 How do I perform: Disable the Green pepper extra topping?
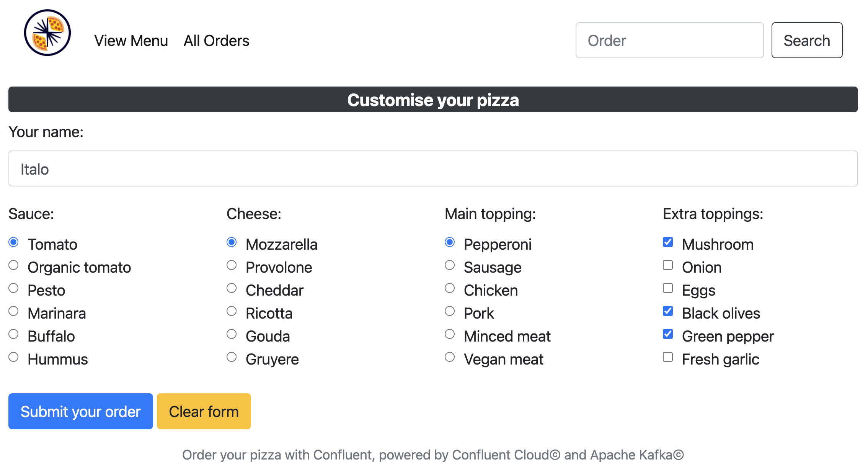[x=667, y=335]
